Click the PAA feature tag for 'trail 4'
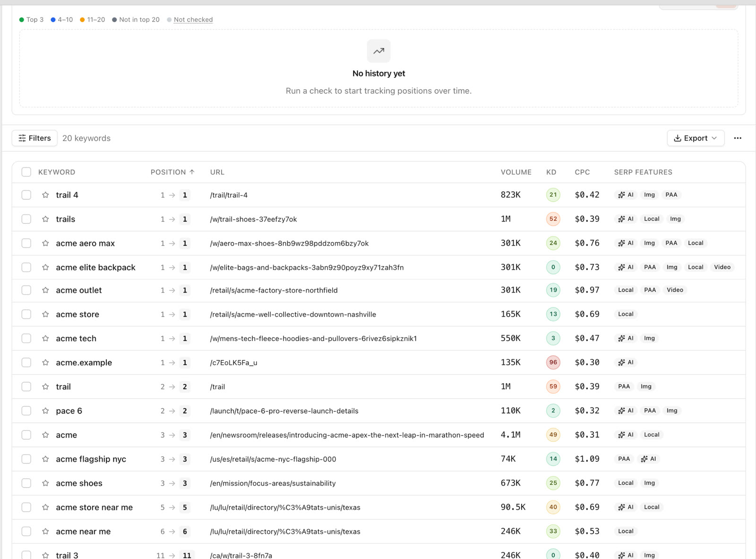Viewport: 756px width, 559px height. (x=671, y=195)
